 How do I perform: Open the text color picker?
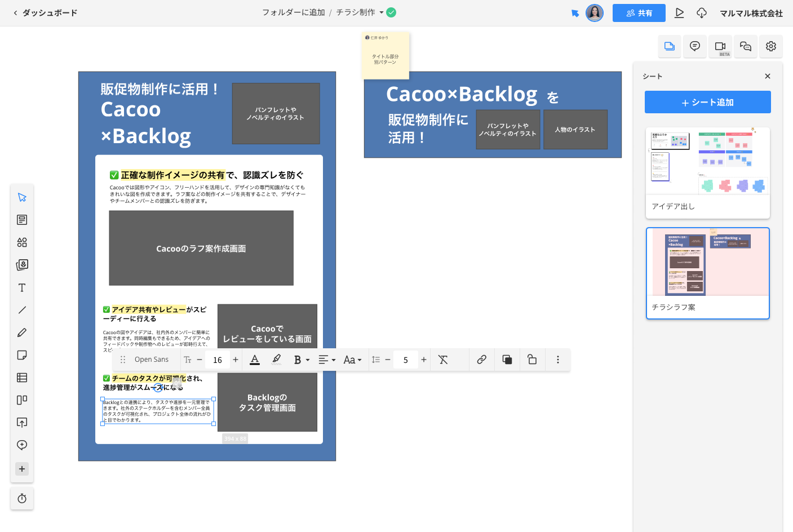click(x=255, y=360)
